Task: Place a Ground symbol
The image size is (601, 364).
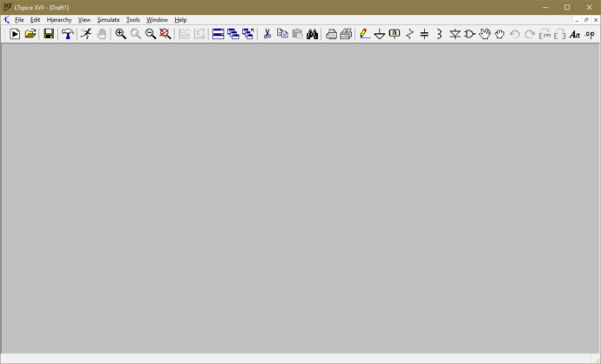Action: pyautogui.click(x=380, y=34)
